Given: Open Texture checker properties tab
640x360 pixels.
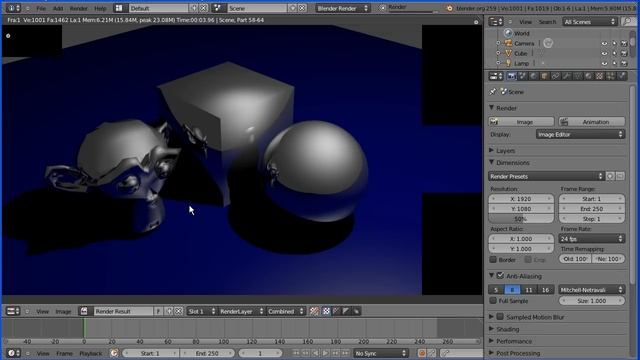Looking at the screenshot, I should pos(600,76).
